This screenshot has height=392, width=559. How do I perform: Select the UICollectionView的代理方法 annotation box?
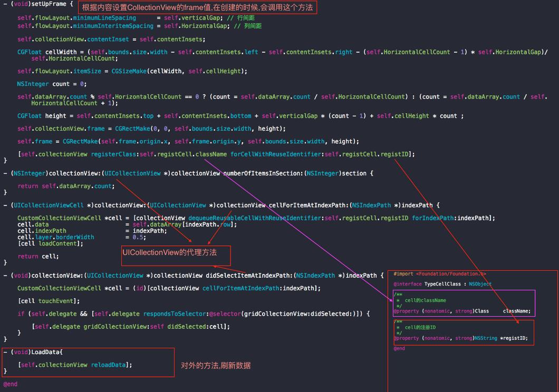click(176, 253)
